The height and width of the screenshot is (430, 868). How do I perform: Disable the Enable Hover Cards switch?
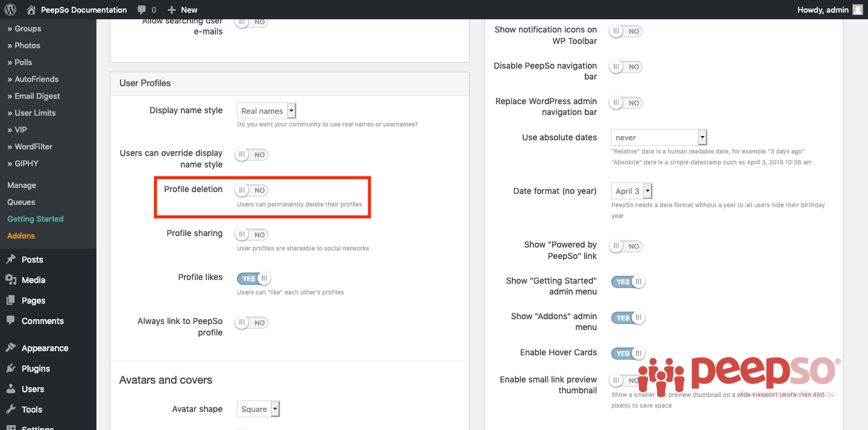pyautogui.click(x=629, y=354)
